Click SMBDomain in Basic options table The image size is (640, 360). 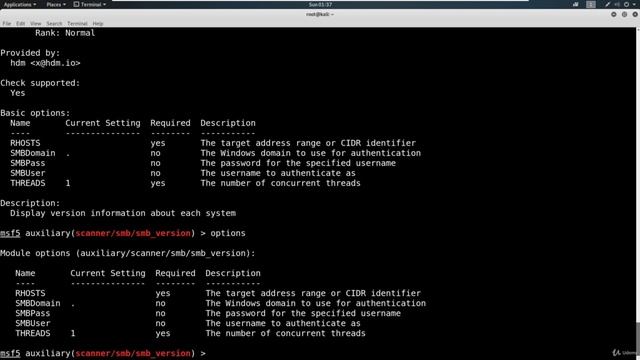tap(33, 153)
